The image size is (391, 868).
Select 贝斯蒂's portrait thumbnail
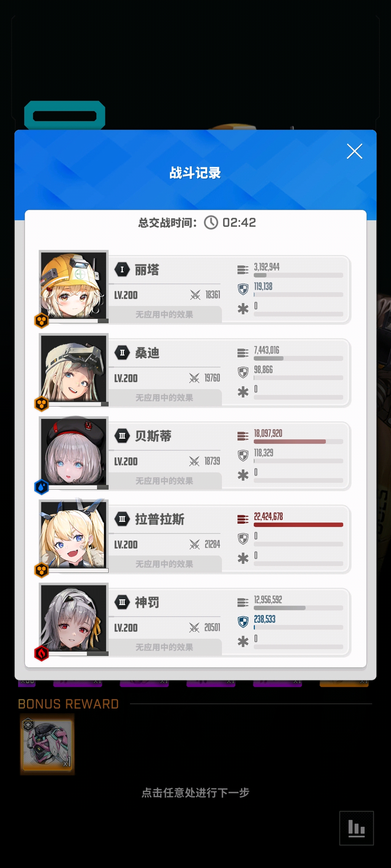(73, 452)
